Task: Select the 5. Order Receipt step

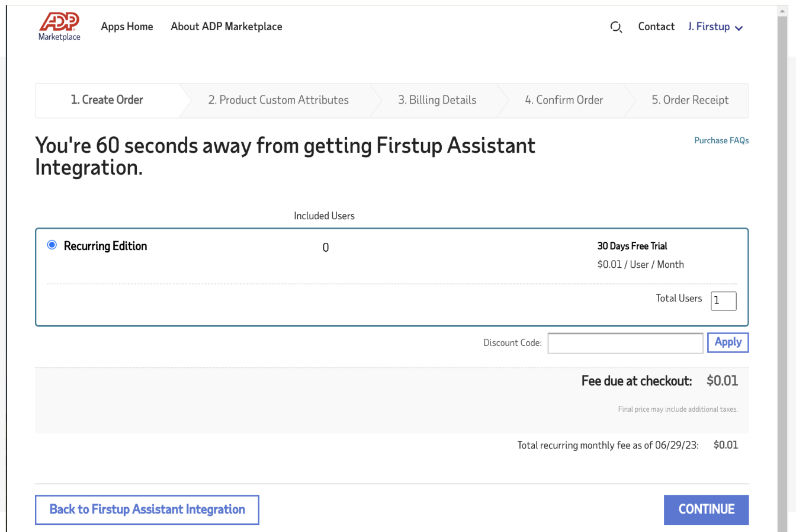Action: coord(690,100)
